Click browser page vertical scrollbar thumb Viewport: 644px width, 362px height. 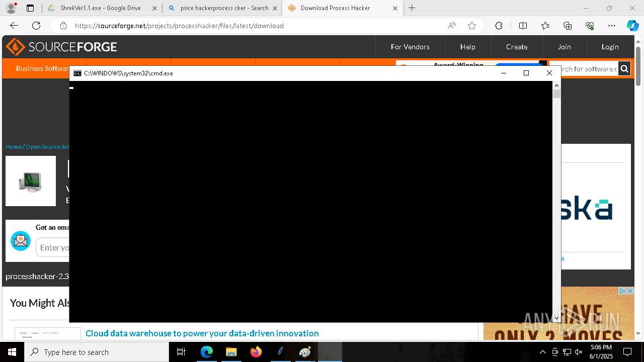click(638, 66)
